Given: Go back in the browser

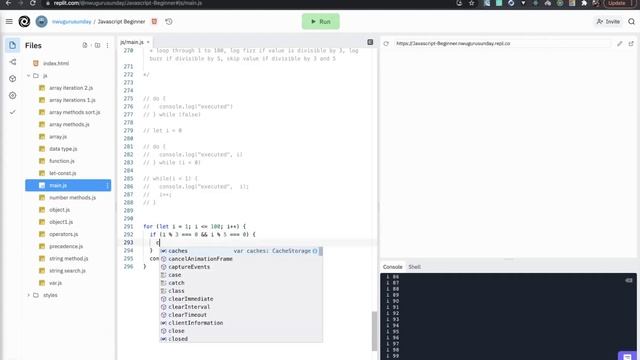Looking at the screenshot, I should (8, 3).
